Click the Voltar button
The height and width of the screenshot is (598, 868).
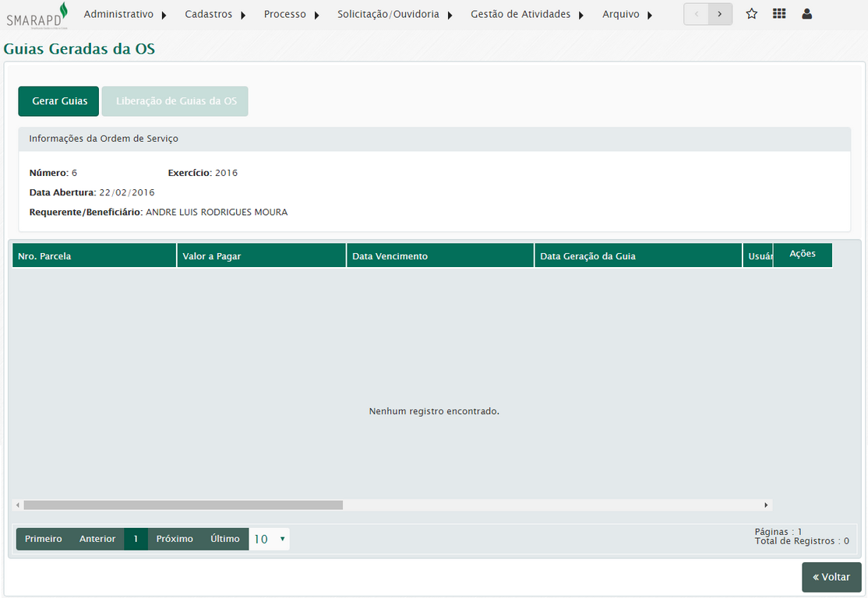(831, 577)
